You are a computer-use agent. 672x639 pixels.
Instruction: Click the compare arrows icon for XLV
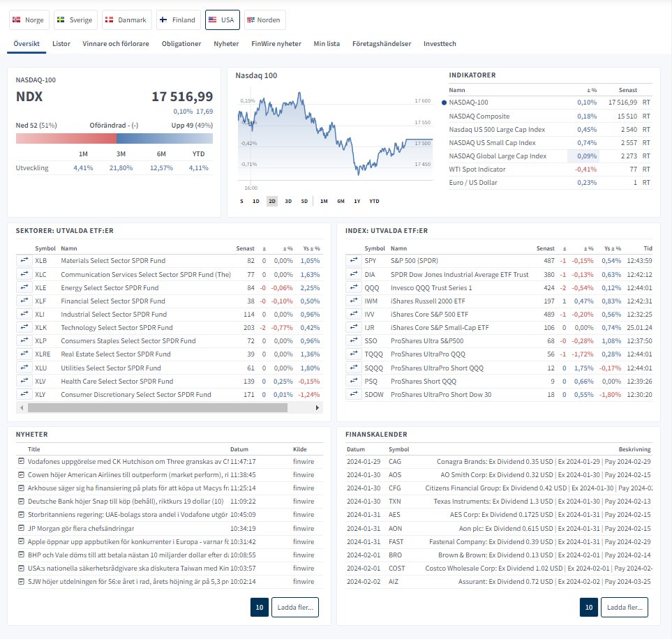click(24, 381)
